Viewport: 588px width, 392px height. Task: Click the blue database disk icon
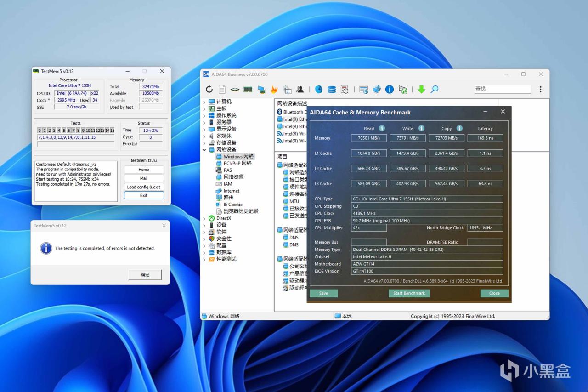(331, 90)
